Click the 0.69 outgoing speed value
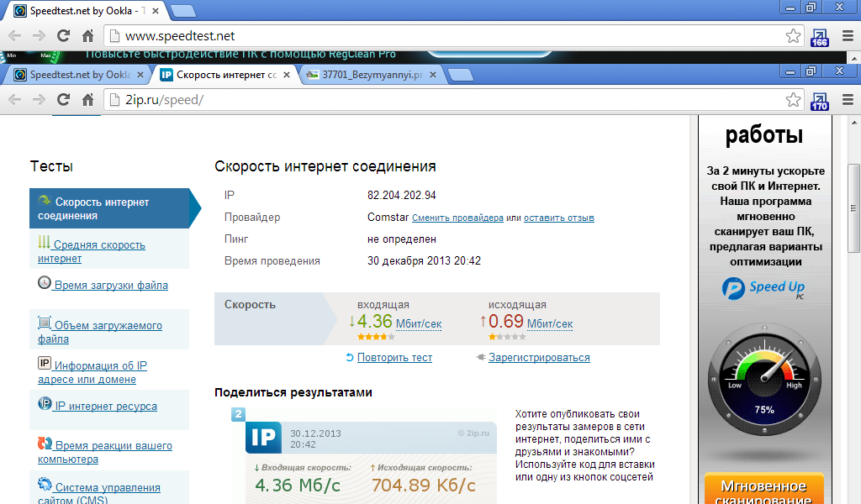Viewport: 861px width, 504px height. [505, 322]
